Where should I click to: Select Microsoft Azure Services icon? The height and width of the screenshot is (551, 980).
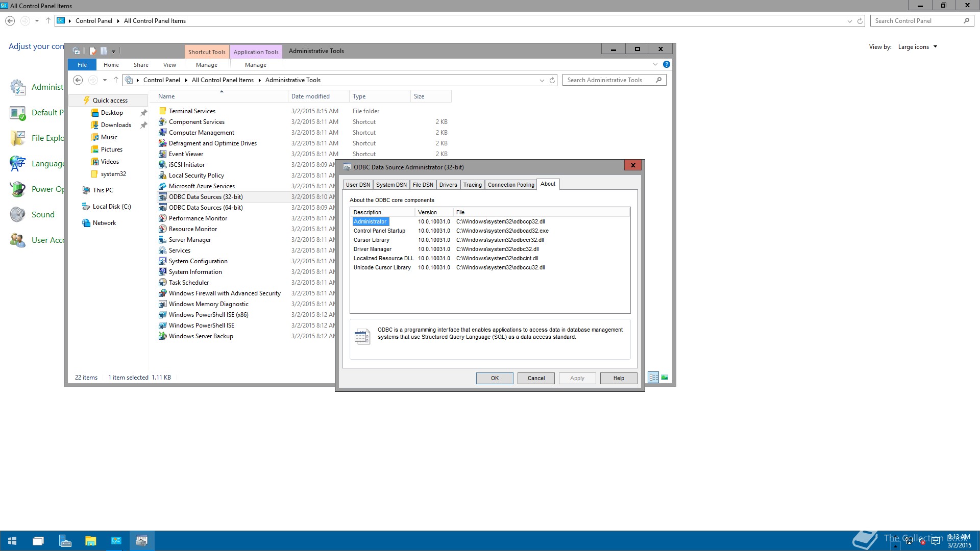pyautogui.click(x=162, y=186)
